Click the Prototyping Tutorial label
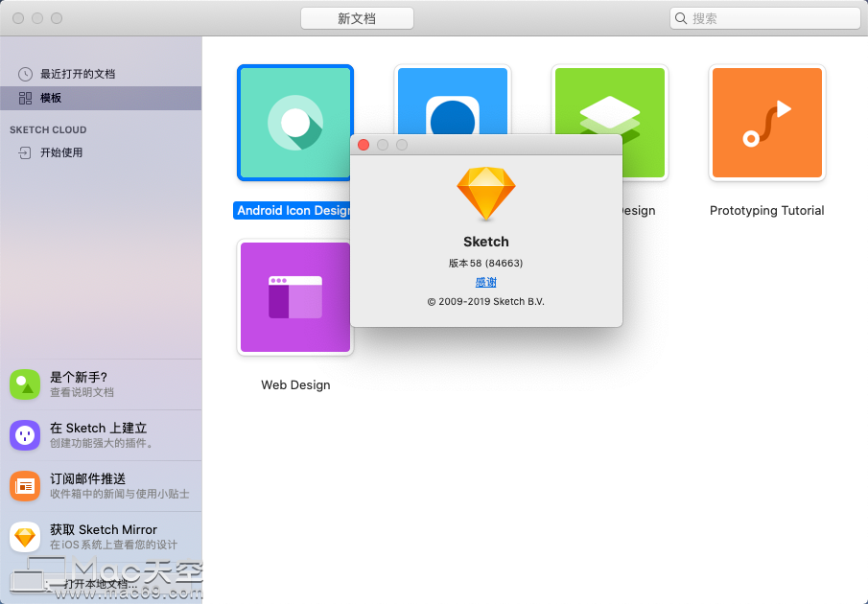 click(766, 211)
